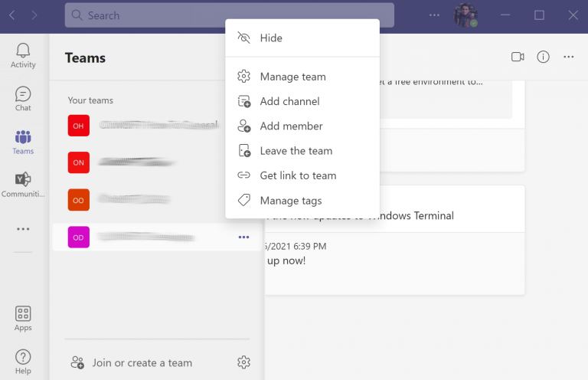
Task: Select the Teams sidebar icon
Action: point(23,142)
